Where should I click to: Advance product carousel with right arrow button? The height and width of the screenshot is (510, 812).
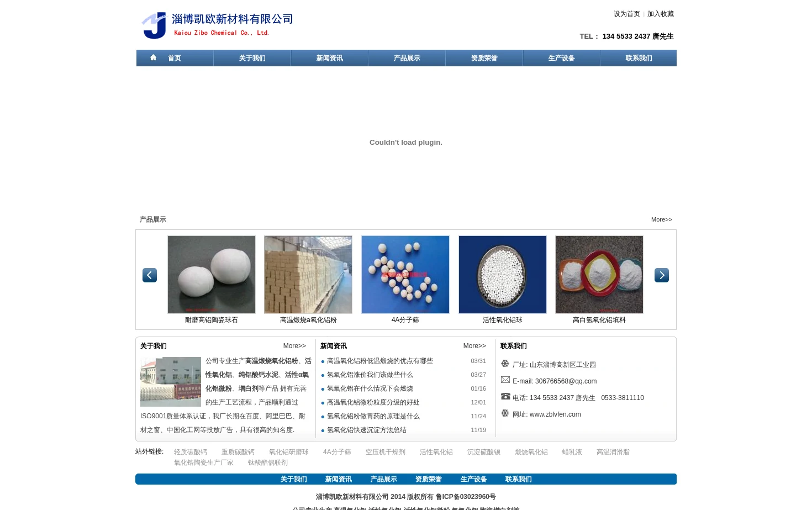[x=662, y=275]
